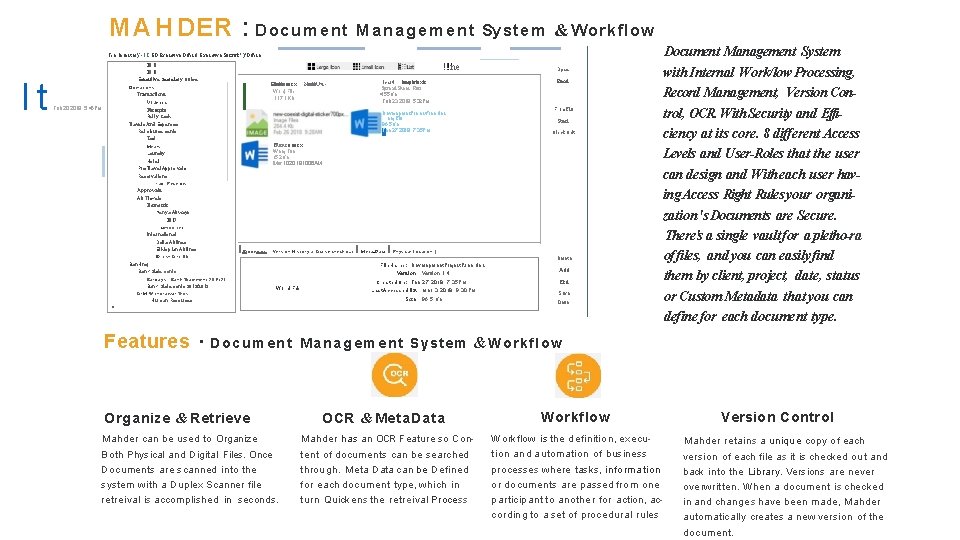960x540 pixels.
Task: Select Approvals in the folder tree
Action: (149, 190)
